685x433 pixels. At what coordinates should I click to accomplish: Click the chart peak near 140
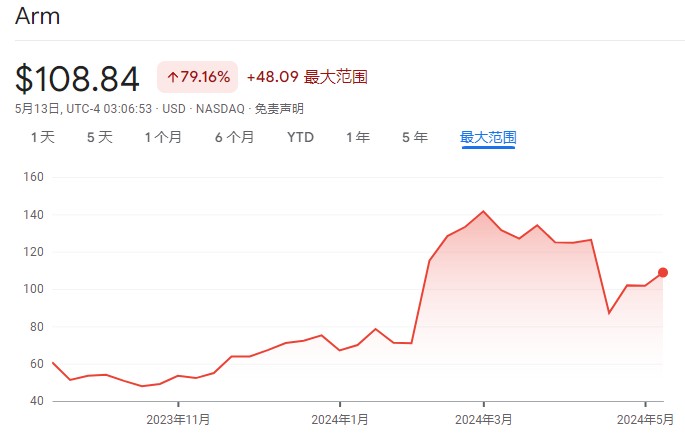click(x=483, y=211)
